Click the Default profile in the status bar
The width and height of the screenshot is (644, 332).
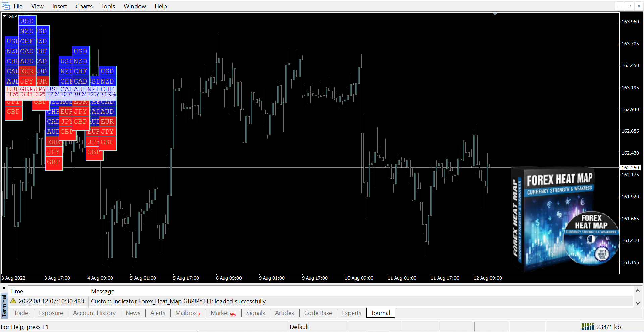299,327
